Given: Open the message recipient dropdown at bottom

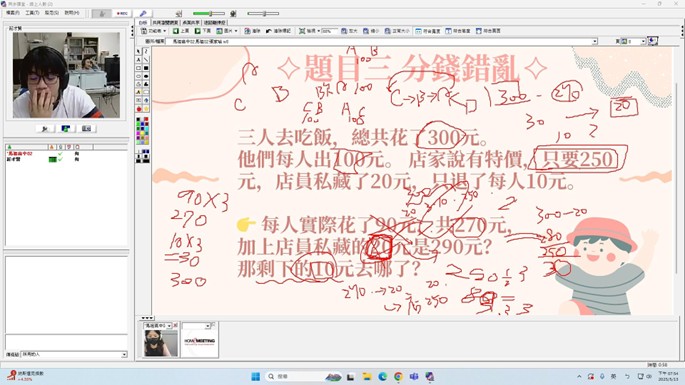Looking at the screenshot, I should [x=124, y=354].
